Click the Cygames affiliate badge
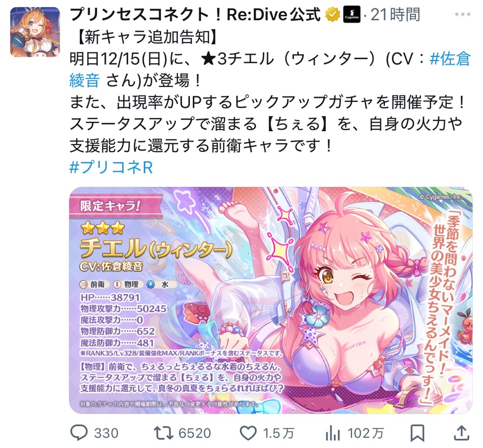This screenshot has width=483, height=448. (x=352, y=14)
